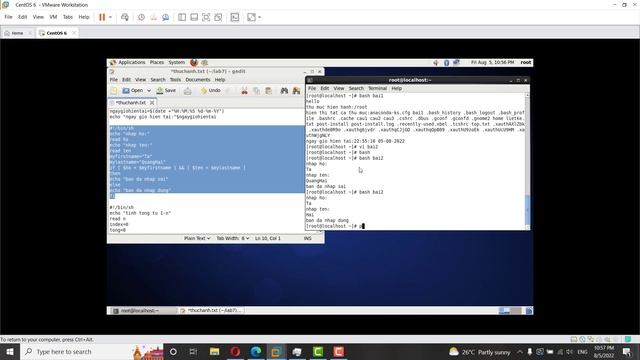640x360 pixels.
Task: Toggle thumbnail bar view icon in VMware
Action: [x=194, y=17]
